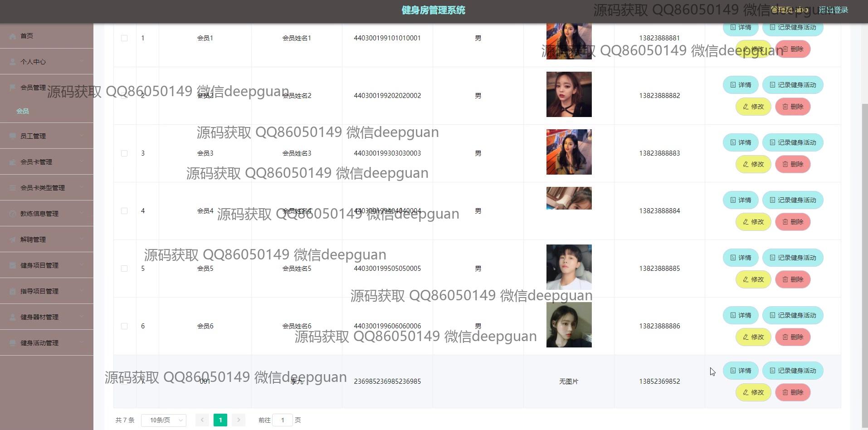Click the vertical scrollbar on the right
Viewport: 868px width, 430px height.
pyautogui.click(x=864, y=227)
